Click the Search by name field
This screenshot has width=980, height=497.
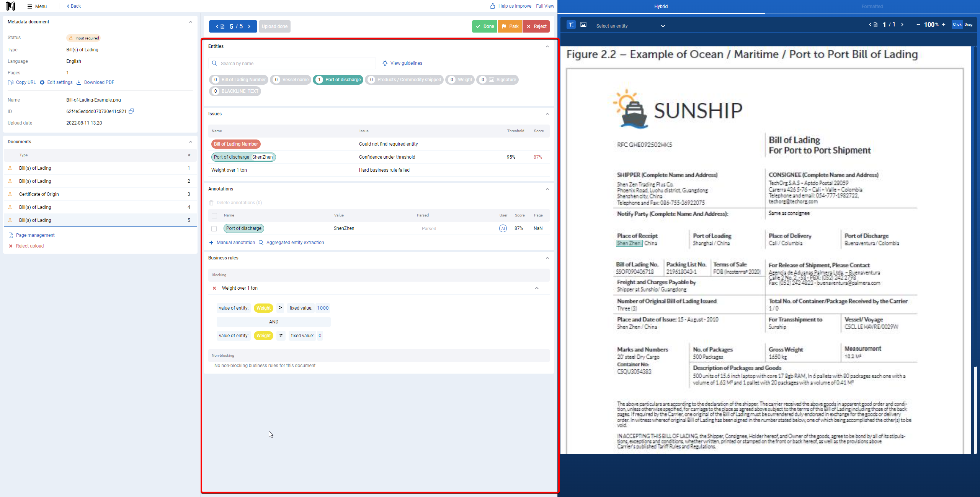tap(292, 63)
